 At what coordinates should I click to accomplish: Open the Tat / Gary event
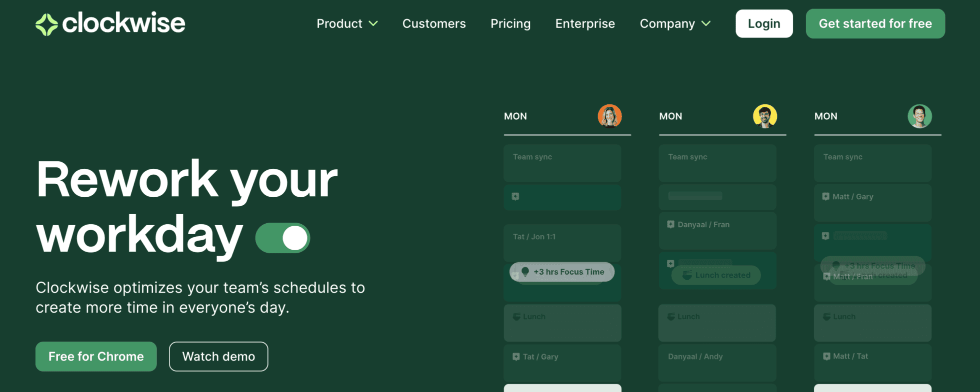tap(562, 363)
